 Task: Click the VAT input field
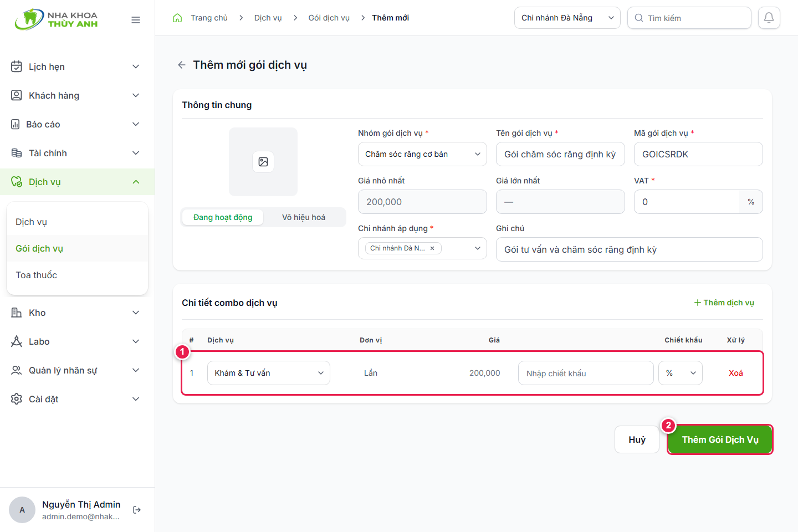(x=687, y=202)
